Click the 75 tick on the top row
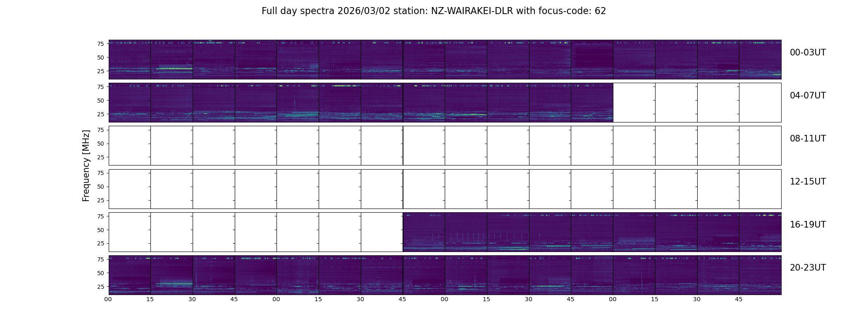Image resolution: width=868 pixels, height=331 pixels. (x=100, y=44)
